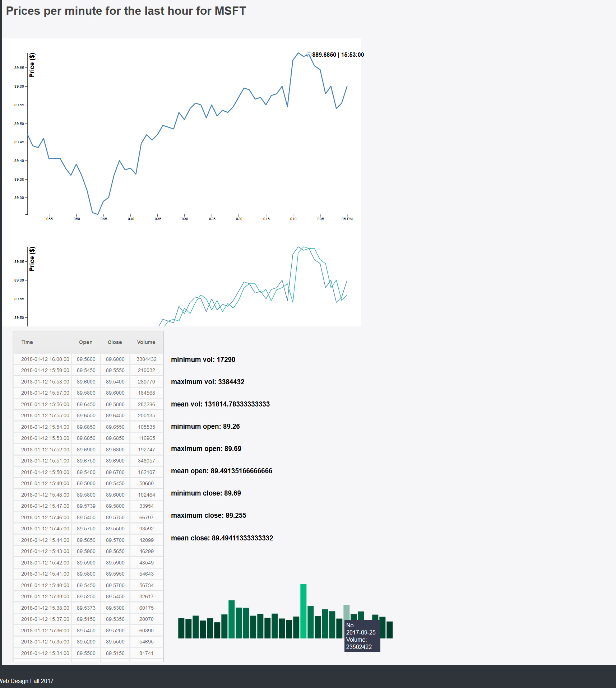
Task: Click the volume cell 81741
Action: 147,653
